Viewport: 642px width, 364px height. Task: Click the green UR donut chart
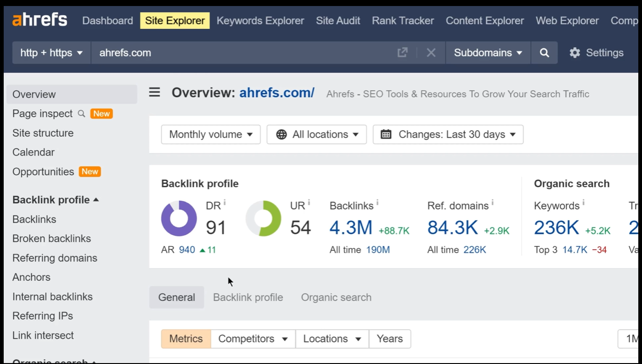(263, 218)
